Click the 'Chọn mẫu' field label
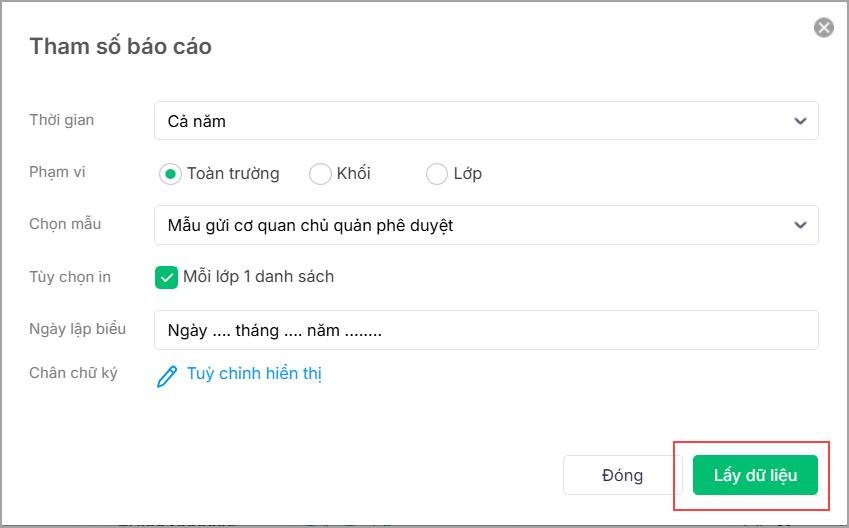Screen dimensions: 849x528 pyautogui.click(x=65, y=224)
